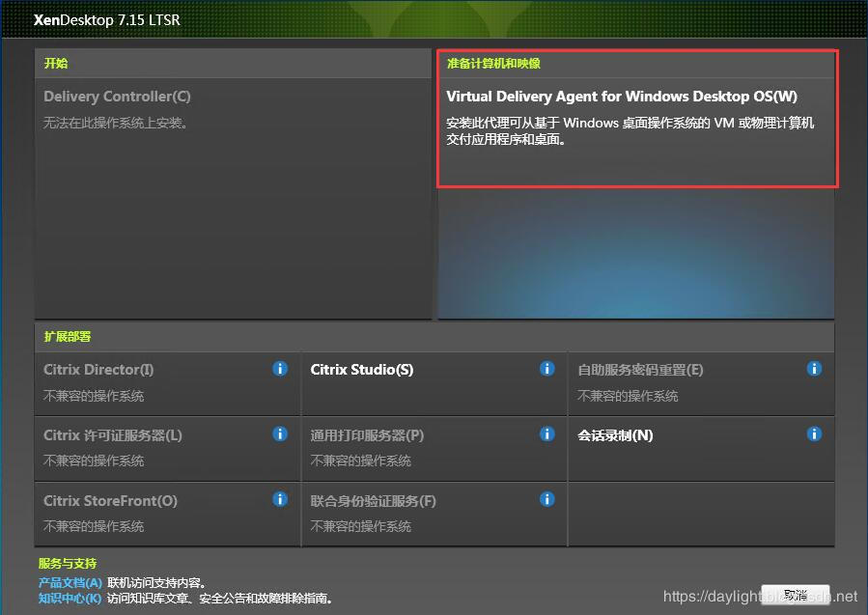Click 不兼容的操作系统 under 通用打印服务器(P)
The width and height of the screenshot is (868, 615).
(x=360, y=461)
